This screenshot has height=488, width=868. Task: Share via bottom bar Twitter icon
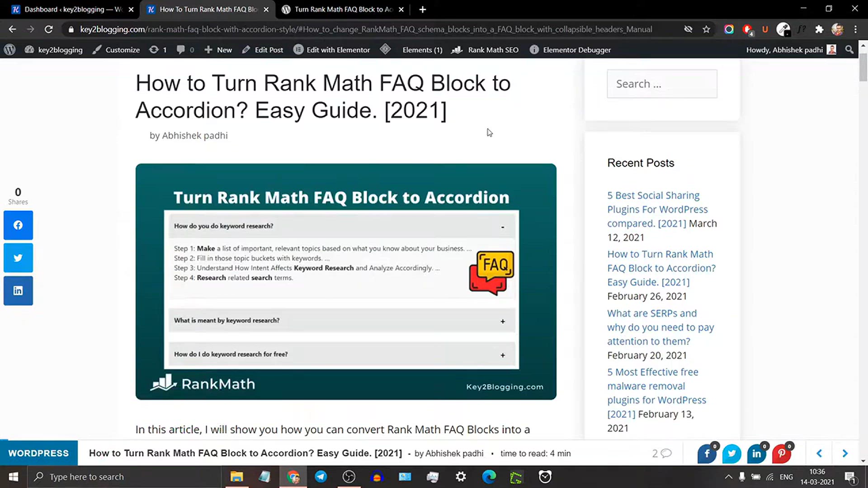(731, 454)
